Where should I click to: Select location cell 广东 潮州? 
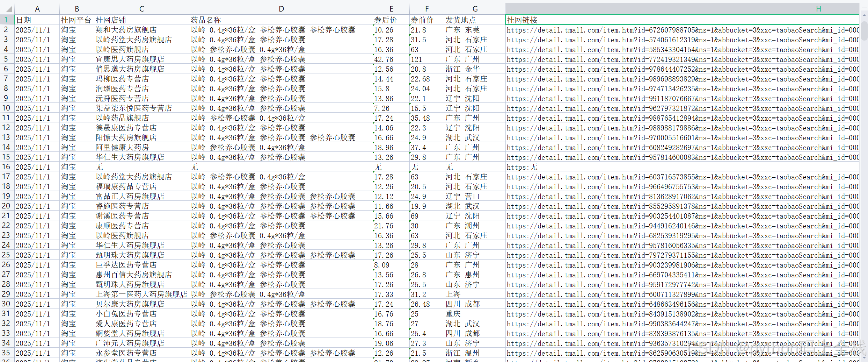pyautogui.click(x=475, y=226)
